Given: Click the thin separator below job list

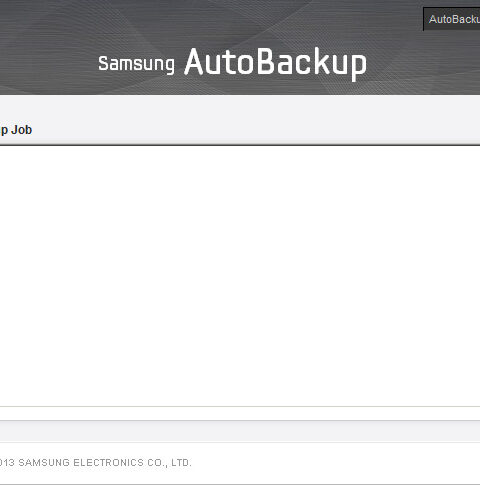Looking at the screenshot, I should [240, 406].
